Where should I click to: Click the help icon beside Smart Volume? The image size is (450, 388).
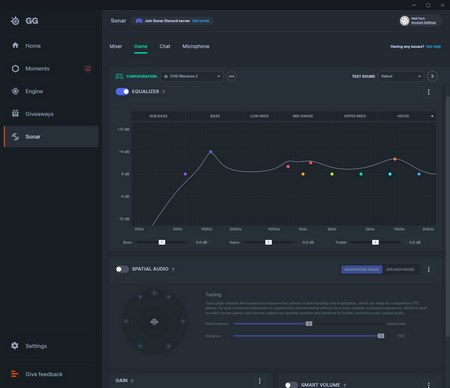(345, 385)
